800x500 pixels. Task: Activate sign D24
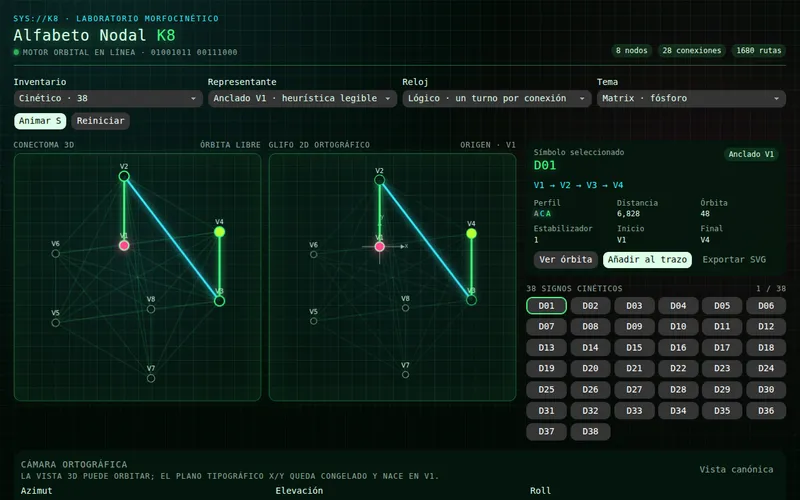(766, 368)
